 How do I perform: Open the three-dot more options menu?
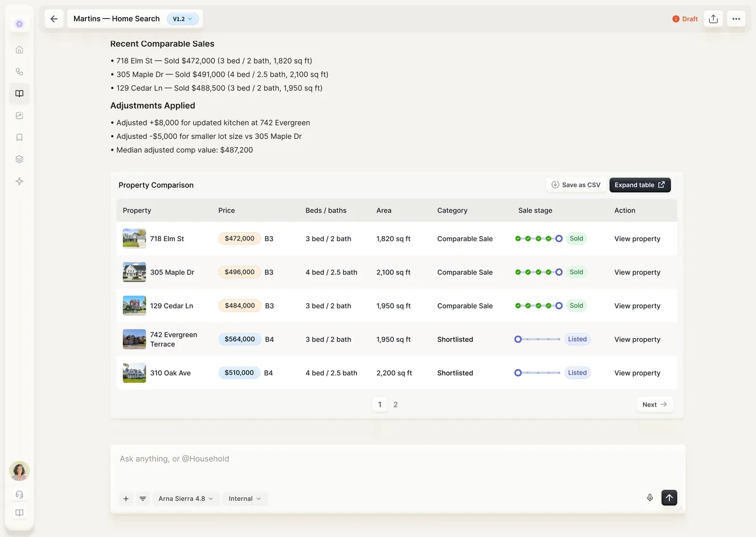click(x=736, y=19)
